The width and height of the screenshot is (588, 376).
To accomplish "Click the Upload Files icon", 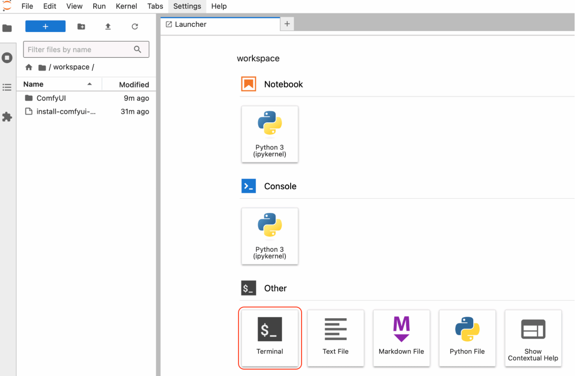I will pyautogui.click(x=108, y=27).
